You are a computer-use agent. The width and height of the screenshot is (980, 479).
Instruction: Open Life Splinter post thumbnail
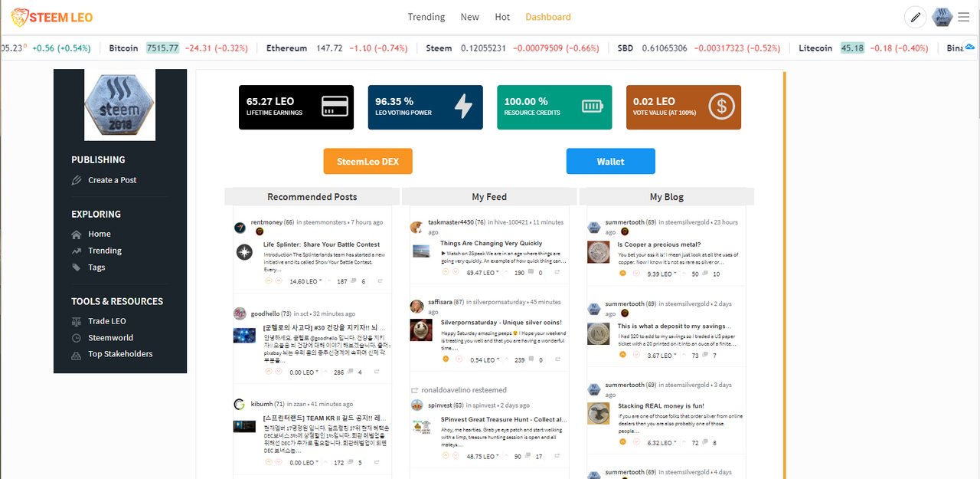[x=244, y=251]
